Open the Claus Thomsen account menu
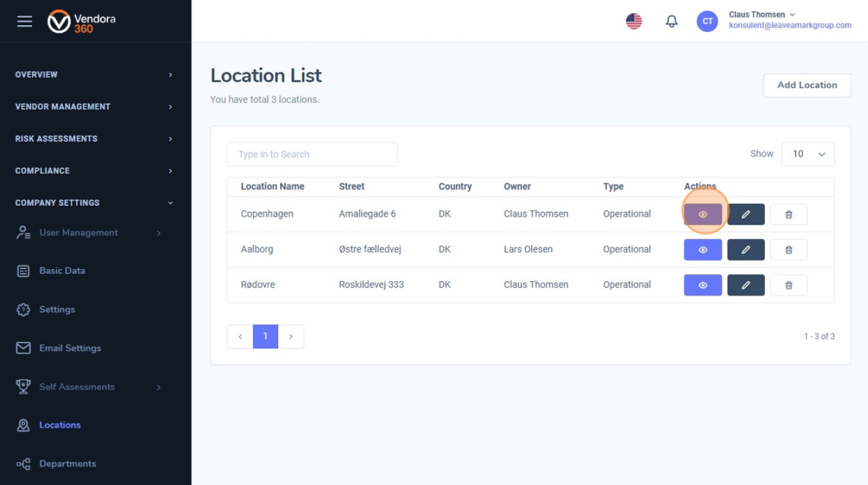 point(762,15)
